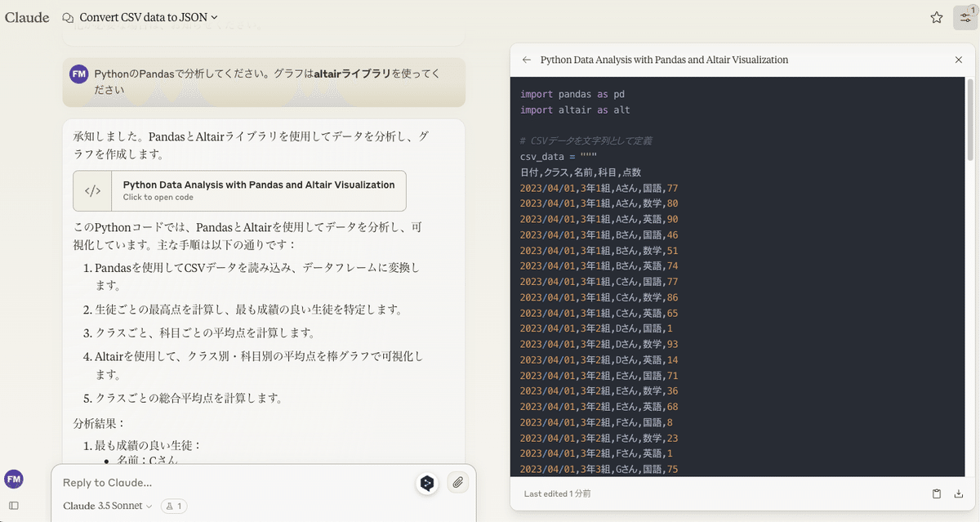This screenshot has height=522, width=980.
Task: Click the code row 'Bさん,国語,46'
Action: 599,234
